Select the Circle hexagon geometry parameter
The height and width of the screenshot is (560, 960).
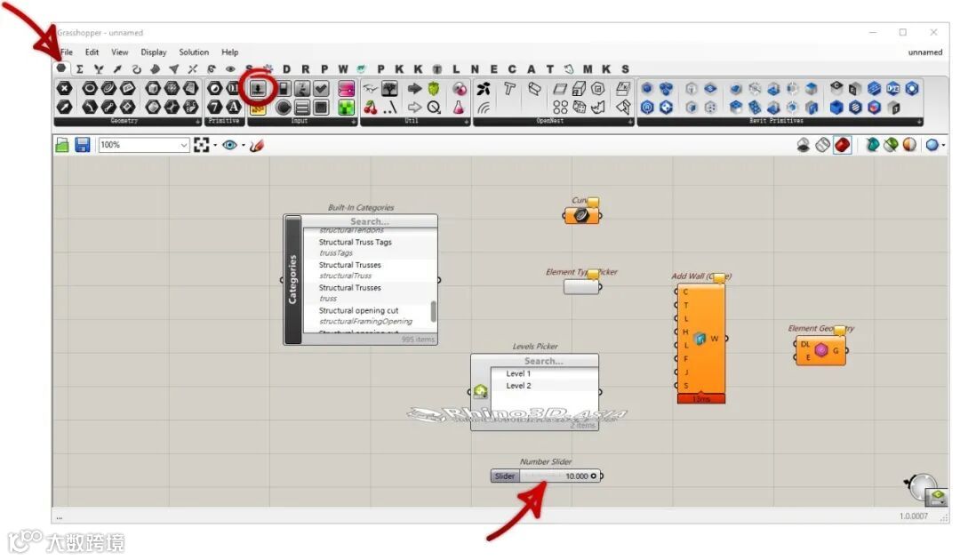tap(90, 89)
